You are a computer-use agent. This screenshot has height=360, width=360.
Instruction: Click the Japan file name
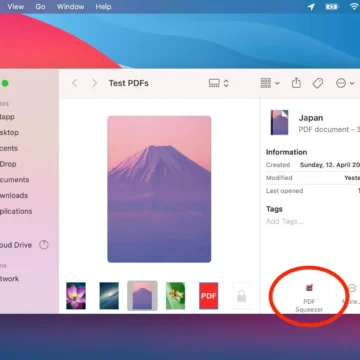pyautogui.click(x=311, y=118)
